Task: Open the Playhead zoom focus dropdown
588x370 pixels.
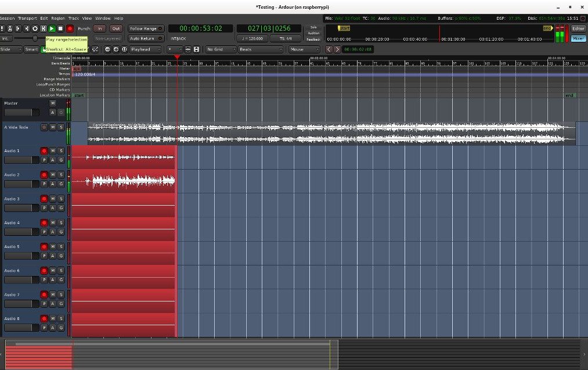Action: click(x=146, y=49)
